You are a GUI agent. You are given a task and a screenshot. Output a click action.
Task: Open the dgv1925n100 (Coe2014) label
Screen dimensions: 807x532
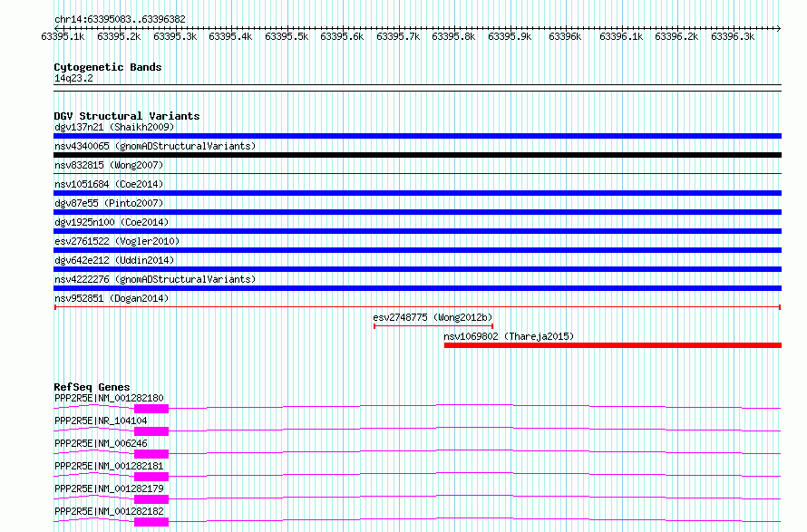point(112,222)
